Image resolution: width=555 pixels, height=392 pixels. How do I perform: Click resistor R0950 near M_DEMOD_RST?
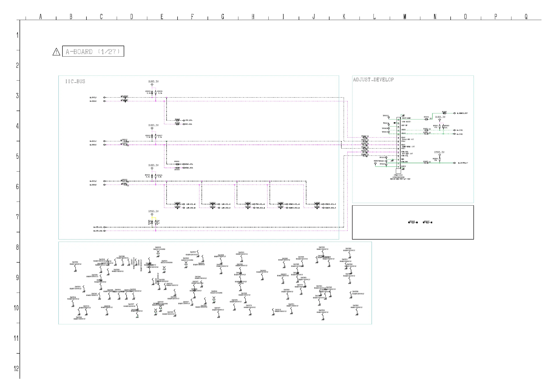coord(444,113)
